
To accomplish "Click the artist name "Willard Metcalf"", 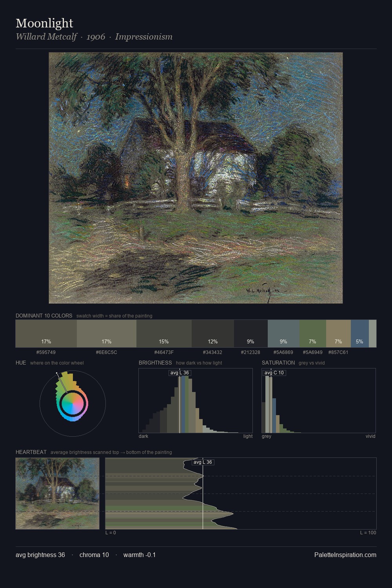I will pyautogui.click(x=46, y=37).
